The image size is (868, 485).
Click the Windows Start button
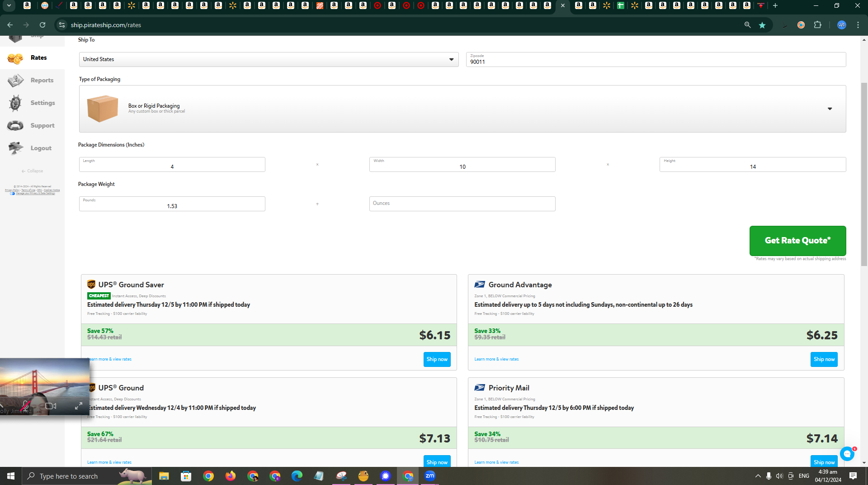11,475
